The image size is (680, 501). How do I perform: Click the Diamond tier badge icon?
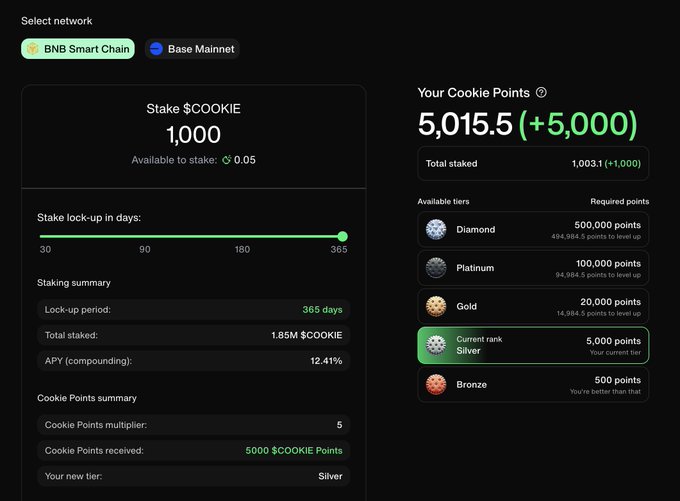click(435, 229)
